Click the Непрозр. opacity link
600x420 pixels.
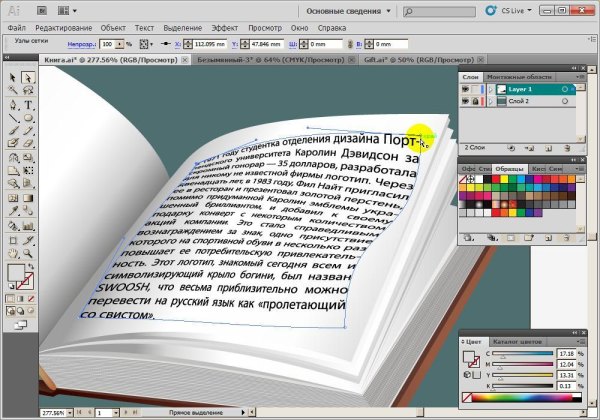pyautogui.click(x=82, y=45)
